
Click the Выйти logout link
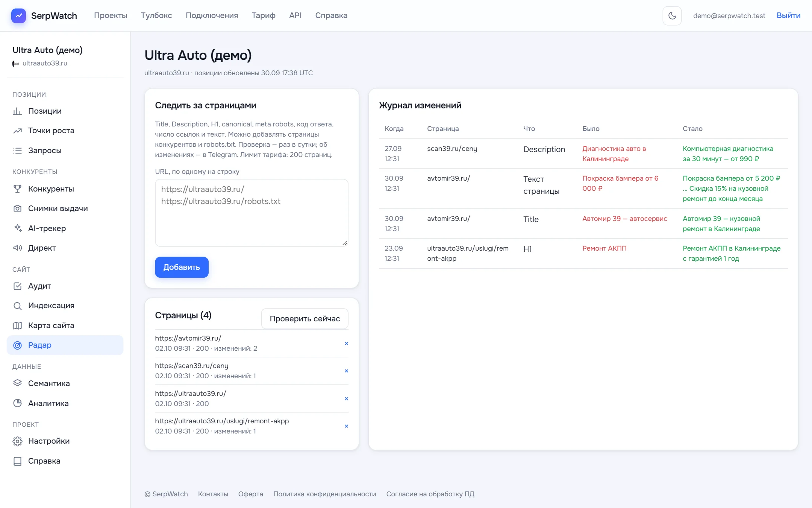pos(788,15)
